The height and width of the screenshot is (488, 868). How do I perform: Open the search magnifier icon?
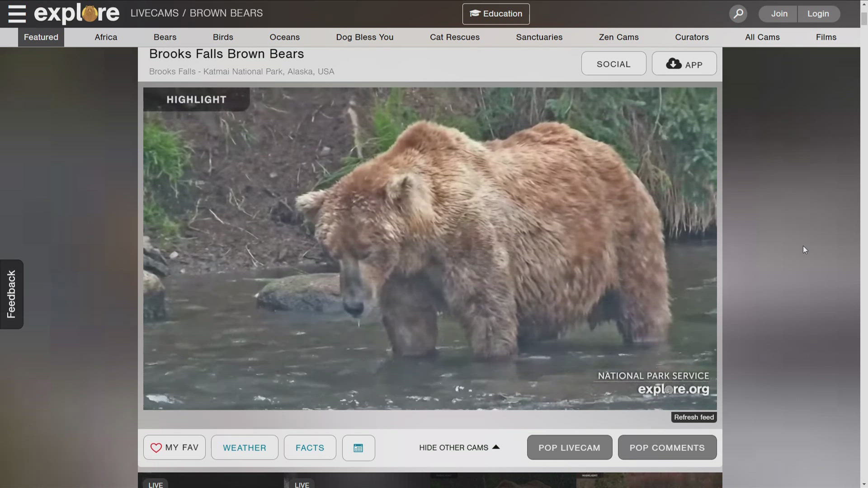coord(738,14)
